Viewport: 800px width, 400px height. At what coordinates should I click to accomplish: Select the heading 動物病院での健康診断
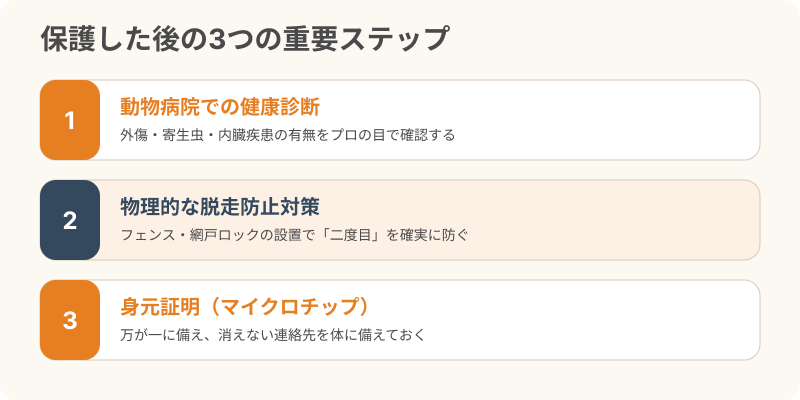point(220,107)
